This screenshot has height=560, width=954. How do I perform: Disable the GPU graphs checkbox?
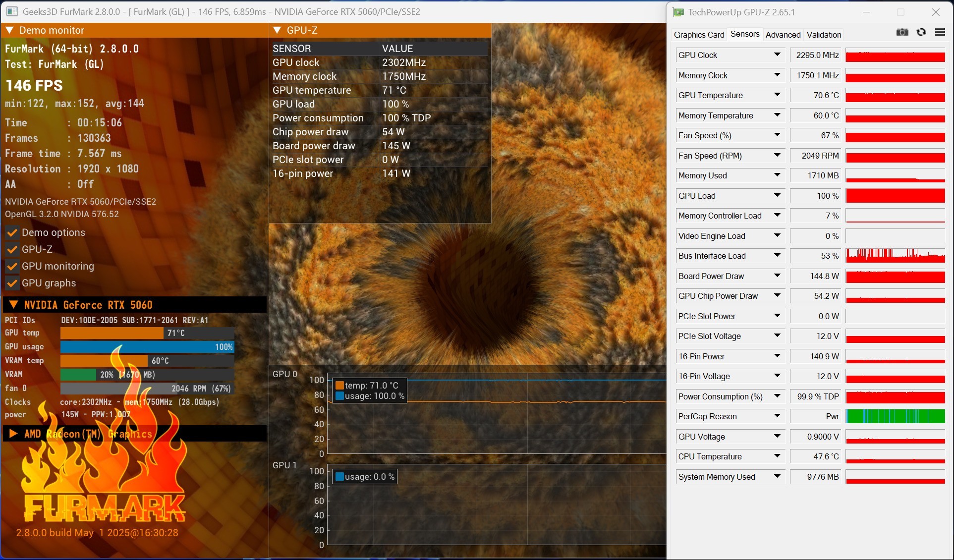tap(12, 283)
